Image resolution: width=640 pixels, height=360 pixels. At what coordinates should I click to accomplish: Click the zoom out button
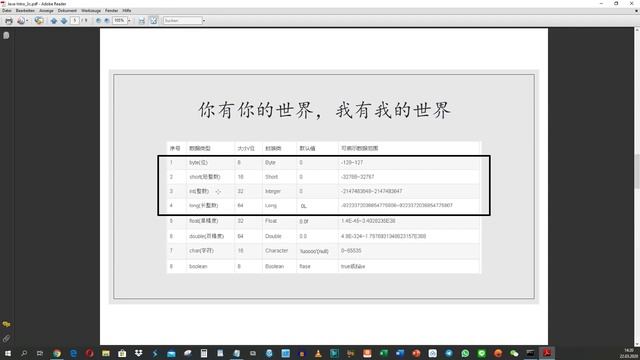point(98,20)
